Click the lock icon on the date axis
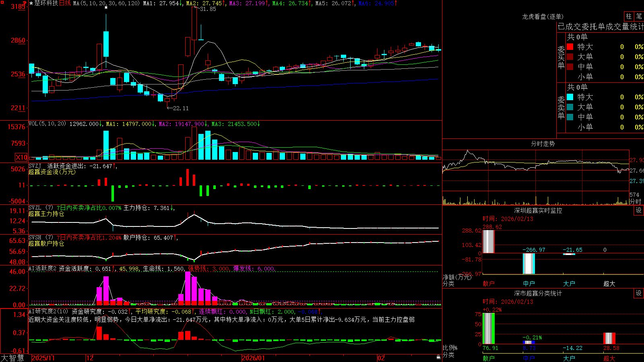This screenshot has width=644, height=362. coord(439,357)
